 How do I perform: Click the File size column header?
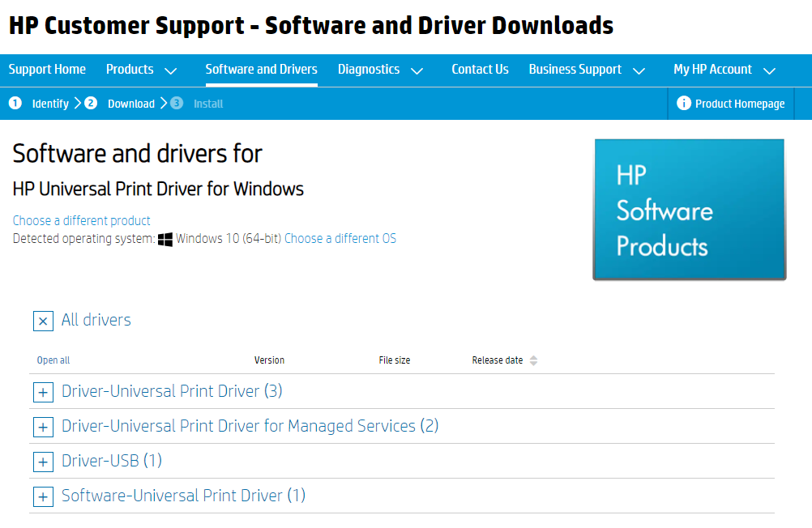[x=394, y=360]
